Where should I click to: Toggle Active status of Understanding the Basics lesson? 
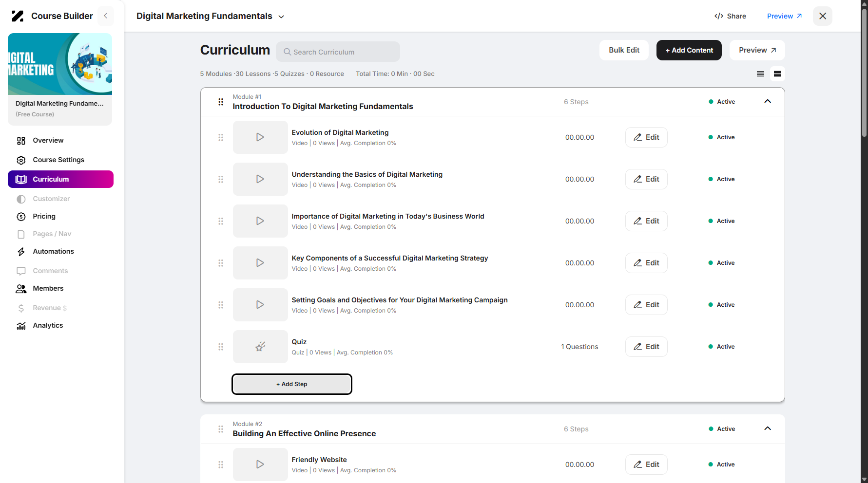coord(721,179)
